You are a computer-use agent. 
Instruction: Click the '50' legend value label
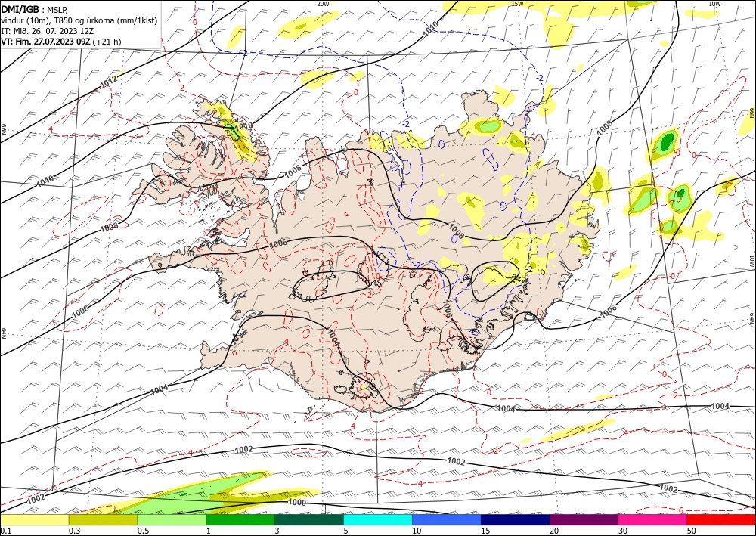click(x=692, y=531)
